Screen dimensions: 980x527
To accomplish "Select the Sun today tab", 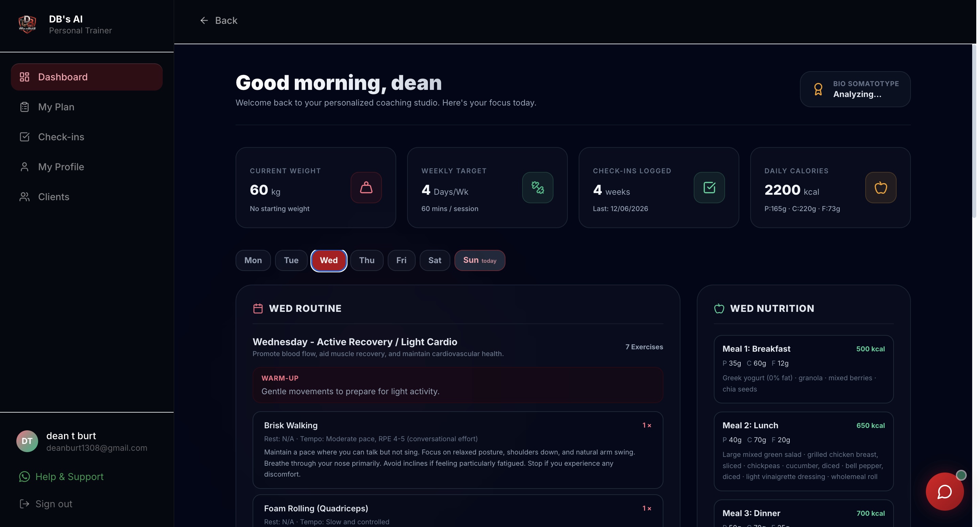I will pyautogui.click(x=480, y=260).
